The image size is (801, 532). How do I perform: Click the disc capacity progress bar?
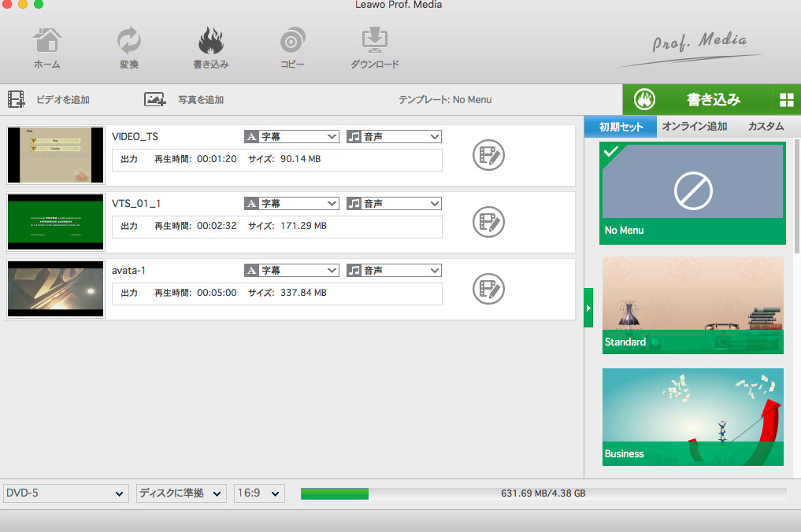[x=543, y=493]
